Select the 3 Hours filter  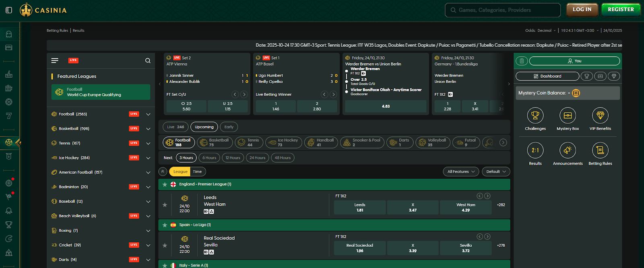[x=186, y=158]
